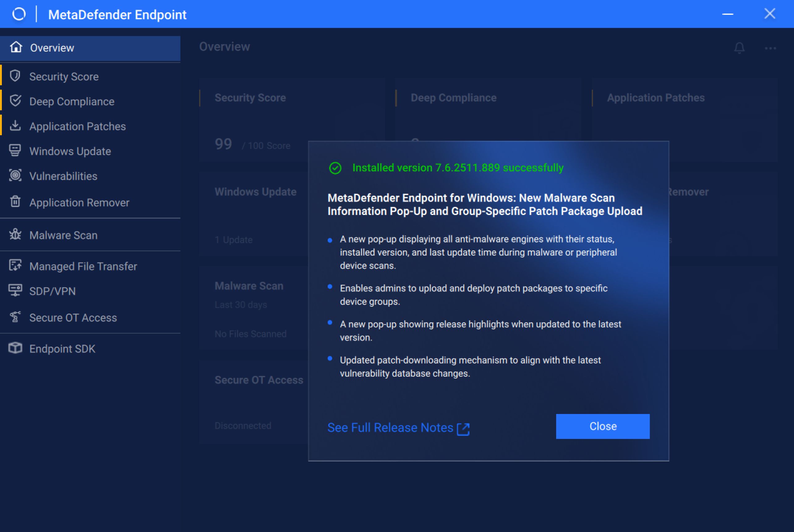The height and width of the screenshot is (532, 794).
Task: Click the Endpoint SDK box icon
Action: tap(15, 348)
